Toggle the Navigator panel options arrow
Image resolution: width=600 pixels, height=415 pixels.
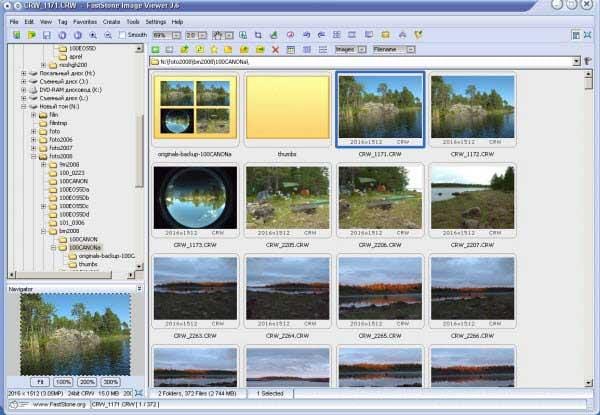coord(139,289)
